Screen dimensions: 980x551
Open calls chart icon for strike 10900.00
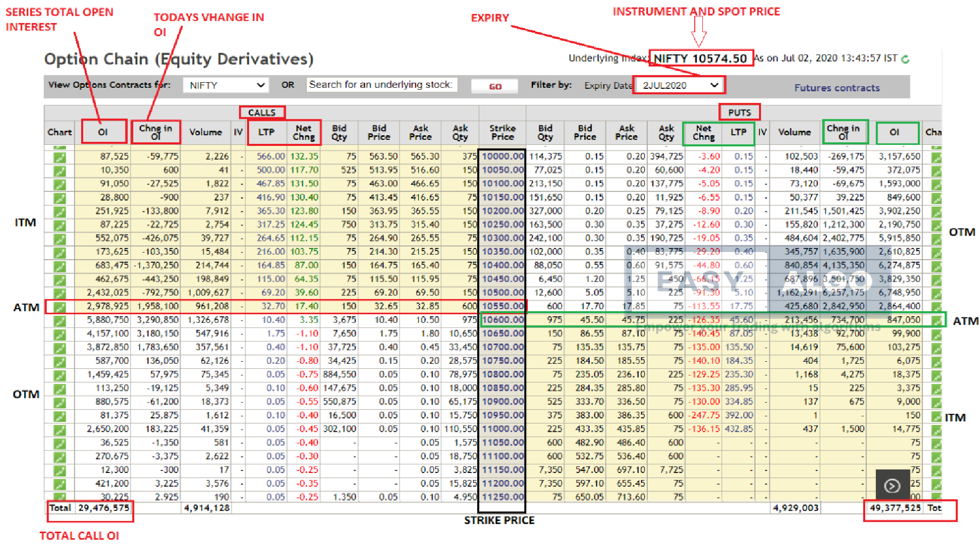click(60, 403)
